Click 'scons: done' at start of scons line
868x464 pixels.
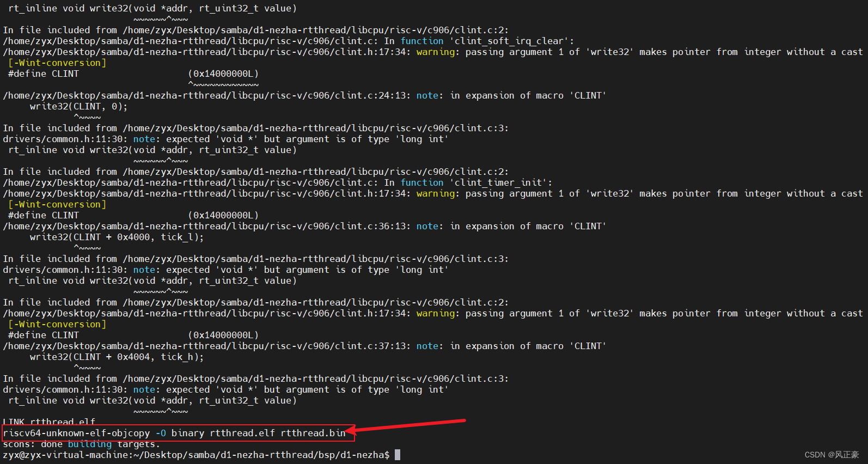tap(33, 444)
